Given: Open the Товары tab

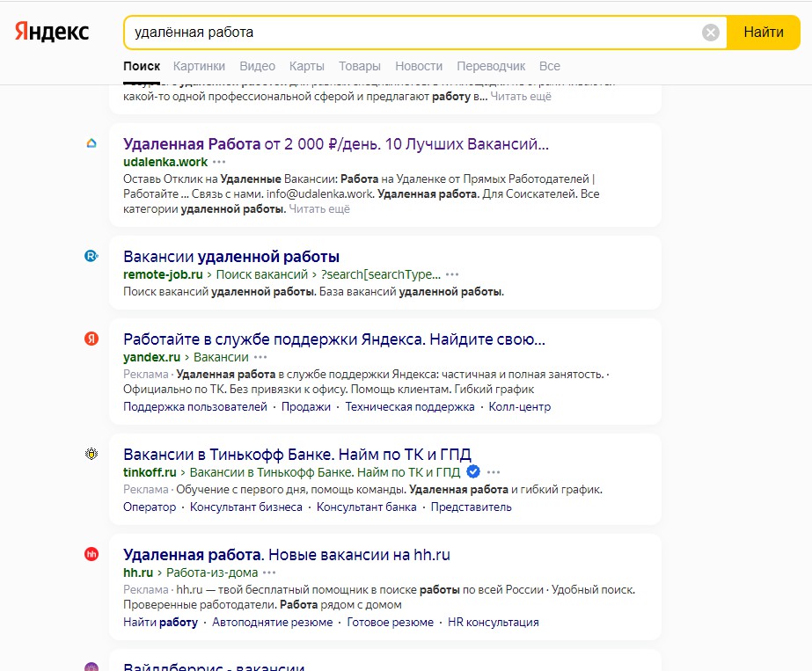Looking at the screenshot, I should tap(360, 66).
